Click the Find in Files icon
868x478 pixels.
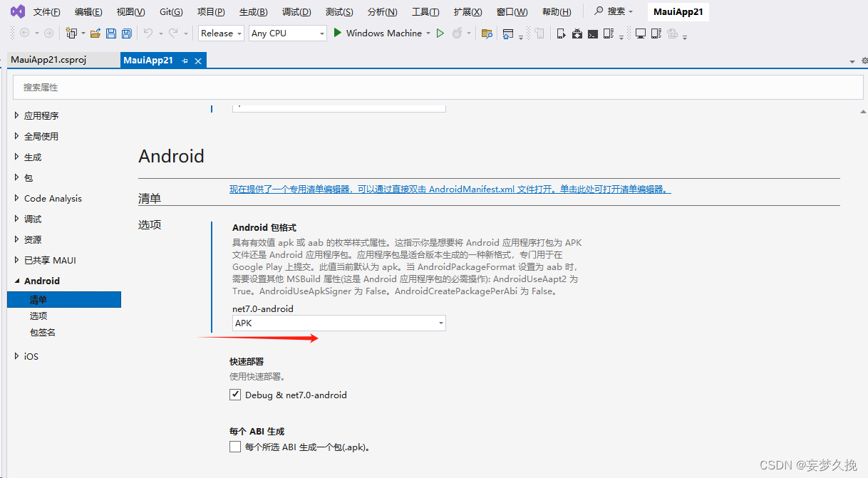(486, 33)
